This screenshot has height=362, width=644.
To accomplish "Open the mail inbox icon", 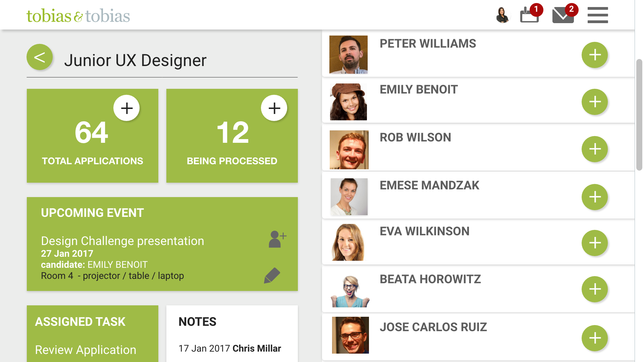I will [x=563, y=15].
